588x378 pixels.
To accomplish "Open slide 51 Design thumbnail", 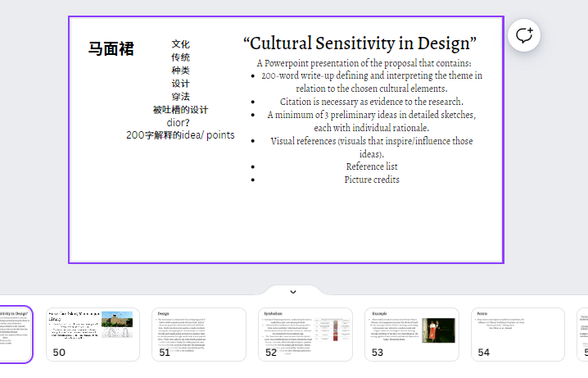I will [x=199, y=335].
